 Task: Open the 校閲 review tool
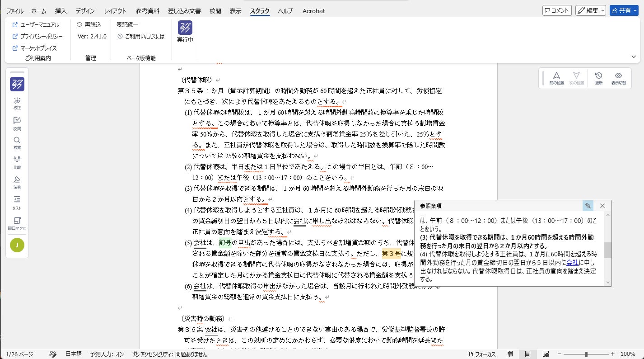pos(17,123)
